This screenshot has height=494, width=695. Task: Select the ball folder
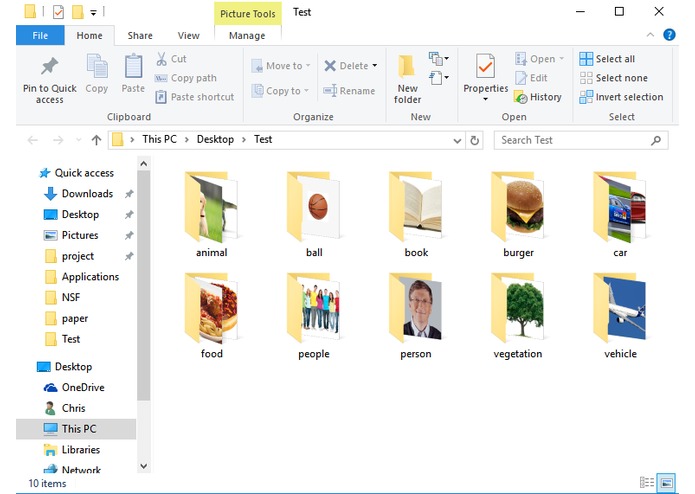tap(314, 215)
